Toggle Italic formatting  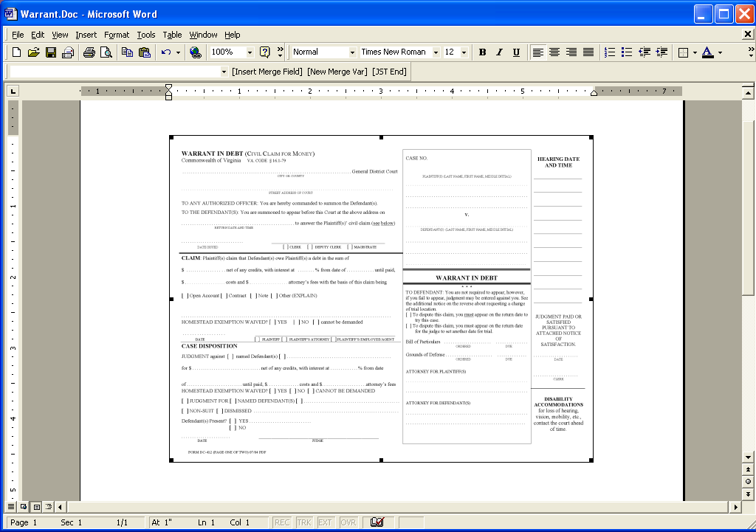(499, 52)
